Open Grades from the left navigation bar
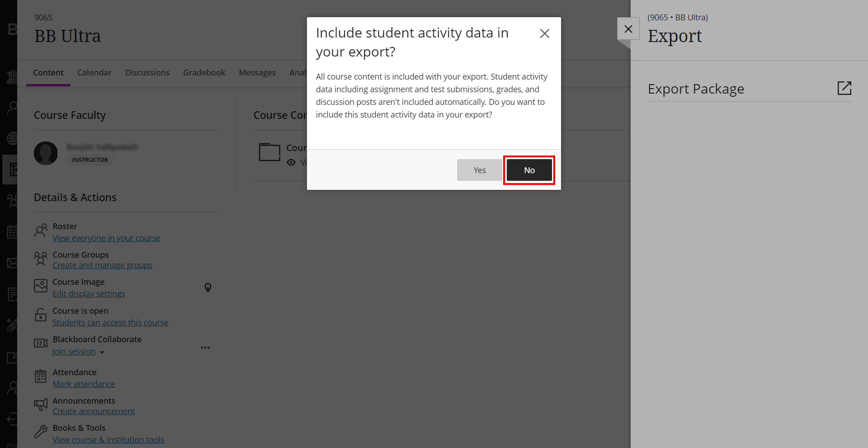Image resolution: width=868 pixels, height=448 pixels. (x=11, y=294)
